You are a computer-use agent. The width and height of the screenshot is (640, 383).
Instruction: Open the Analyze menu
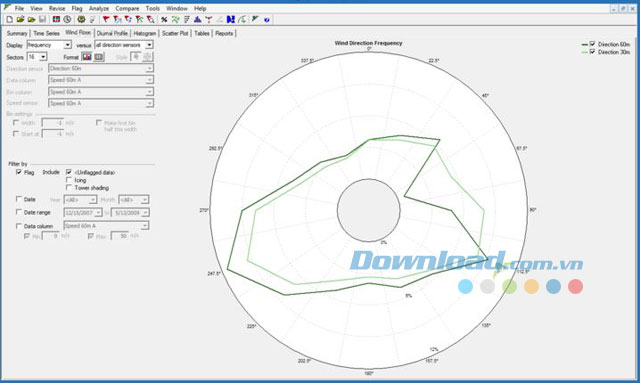point(99,8)
